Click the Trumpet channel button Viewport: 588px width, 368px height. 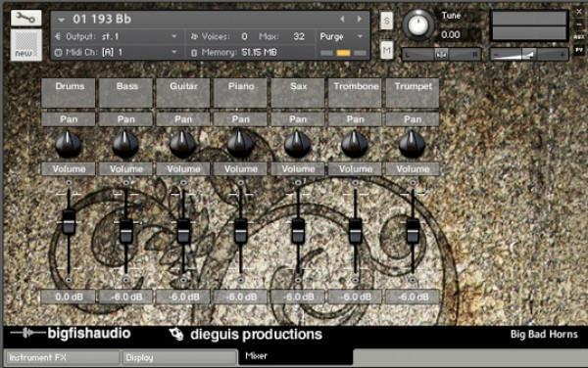(413, 93)
